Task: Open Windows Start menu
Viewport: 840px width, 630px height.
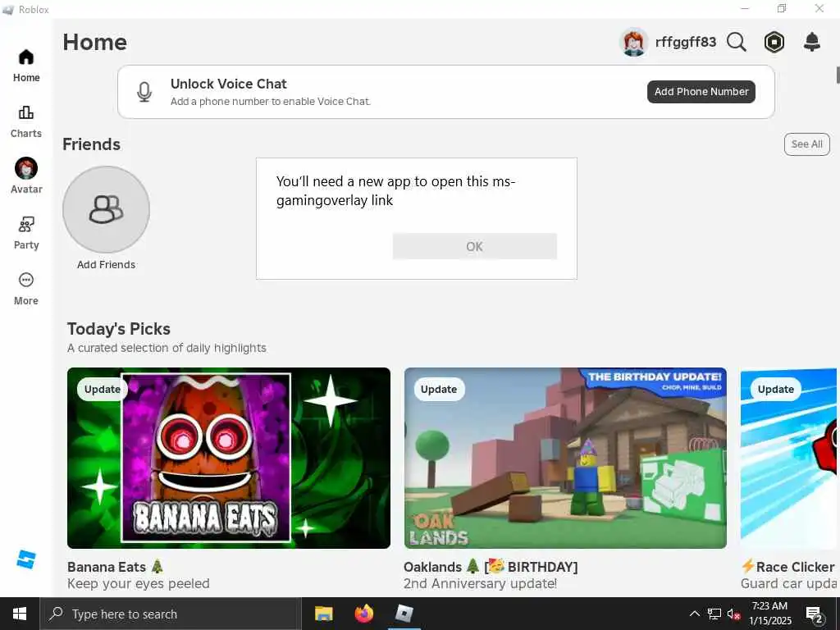Action: (20, 614)
